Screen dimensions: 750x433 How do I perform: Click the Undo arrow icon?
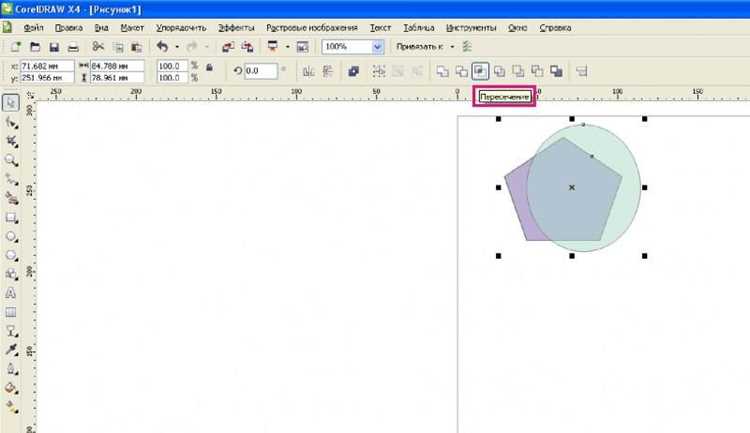click(x=162, y=47)
